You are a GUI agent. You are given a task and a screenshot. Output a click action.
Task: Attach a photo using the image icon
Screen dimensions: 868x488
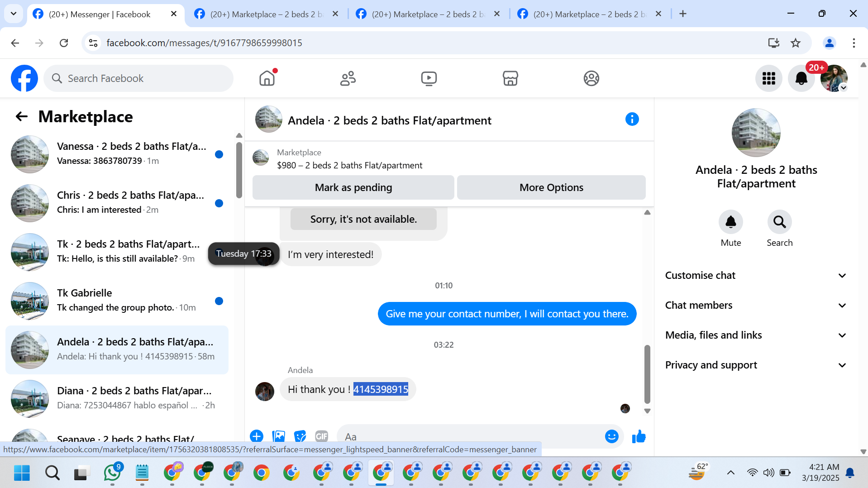278,436
